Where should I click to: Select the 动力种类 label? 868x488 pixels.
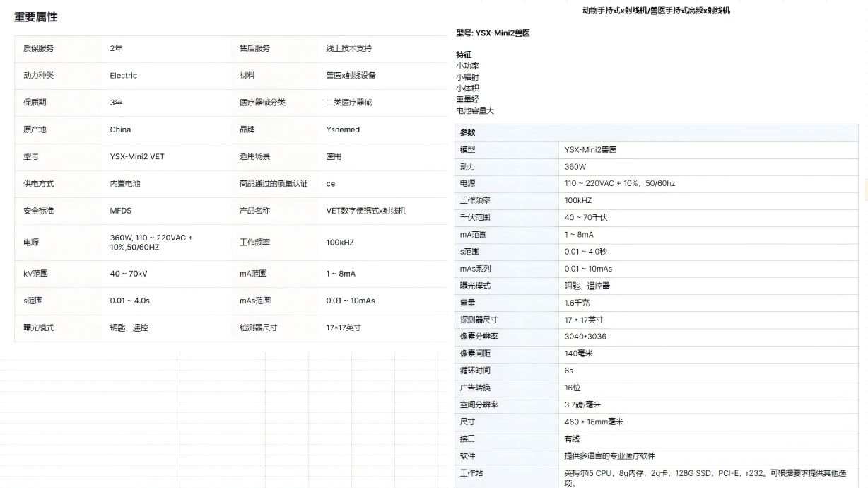tap(38, 75)
